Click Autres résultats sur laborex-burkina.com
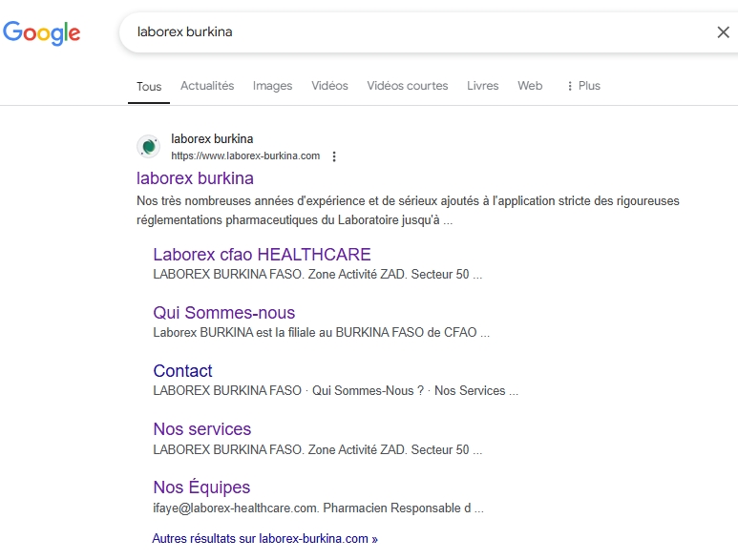 click(264, 538)
